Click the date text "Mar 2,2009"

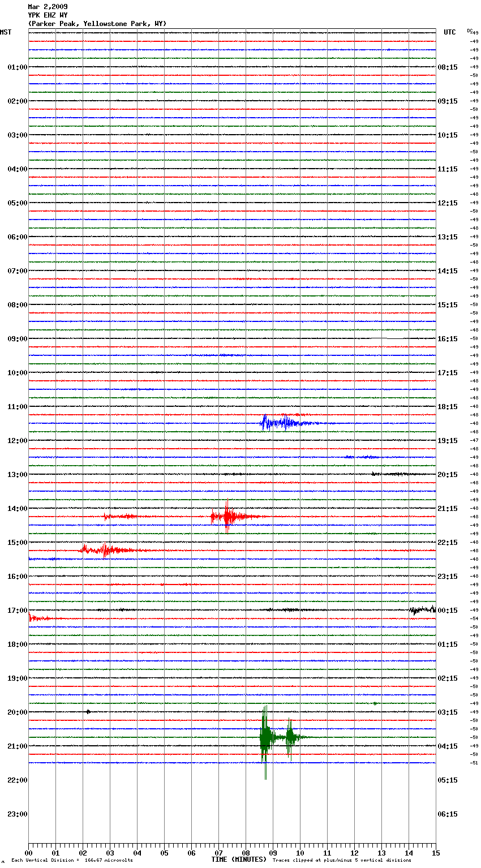pos(48,7)
